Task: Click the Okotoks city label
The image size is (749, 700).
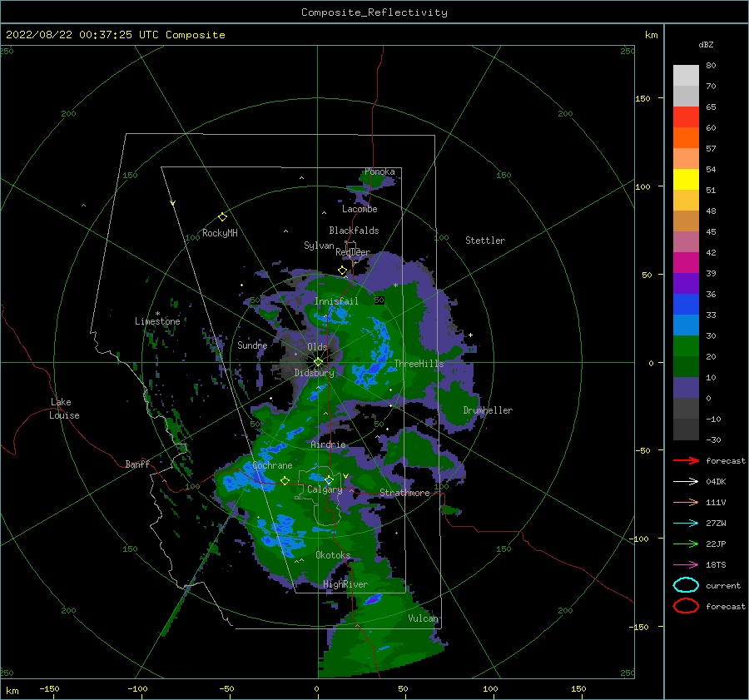Action: [333, 555]
